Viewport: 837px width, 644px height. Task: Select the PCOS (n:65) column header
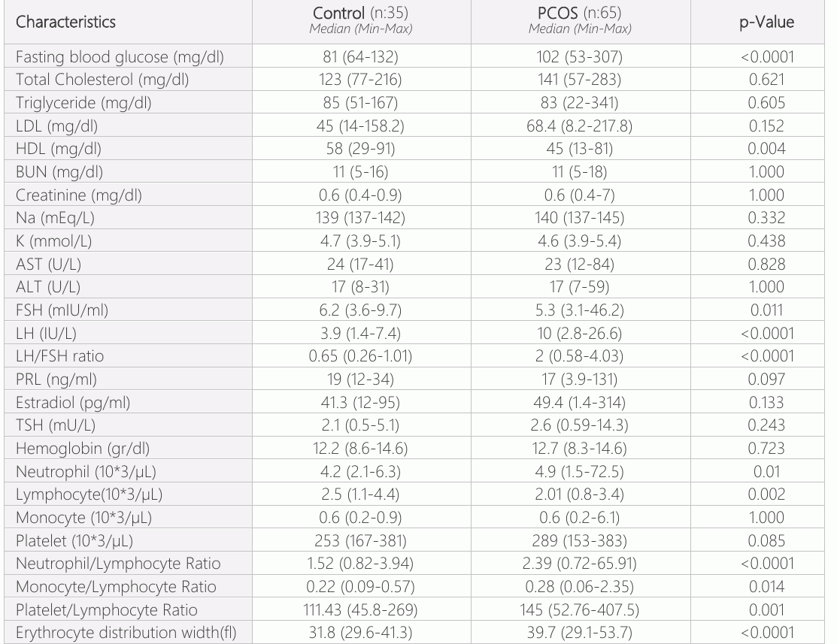tap(580, 13)
